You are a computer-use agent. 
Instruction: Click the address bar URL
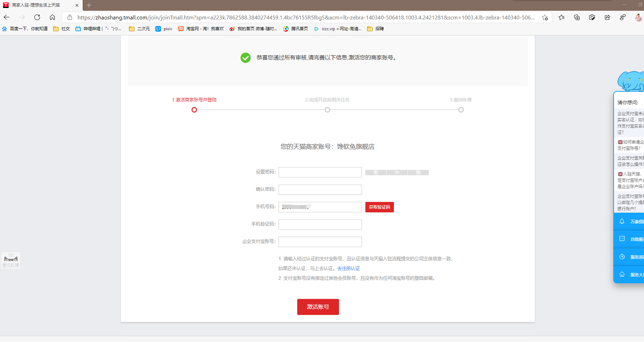pyautogui.click(x=306, y=18)
